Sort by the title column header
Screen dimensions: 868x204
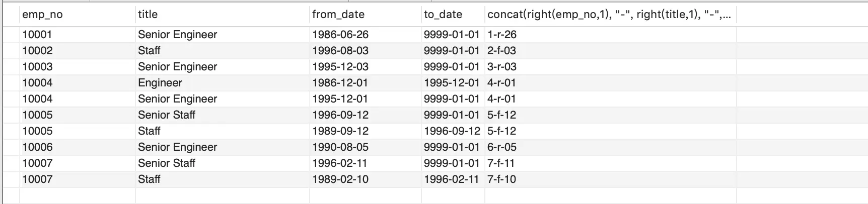coord(148,15)
